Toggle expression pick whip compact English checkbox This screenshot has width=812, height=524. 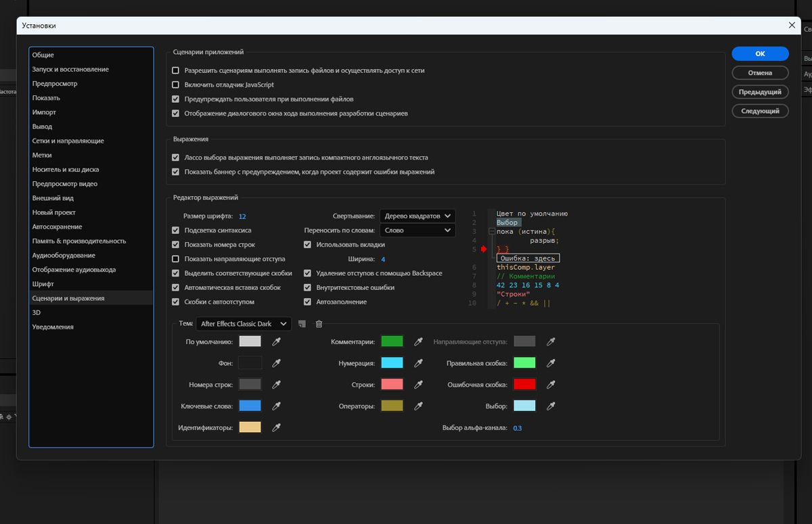(x=176, y=158)
